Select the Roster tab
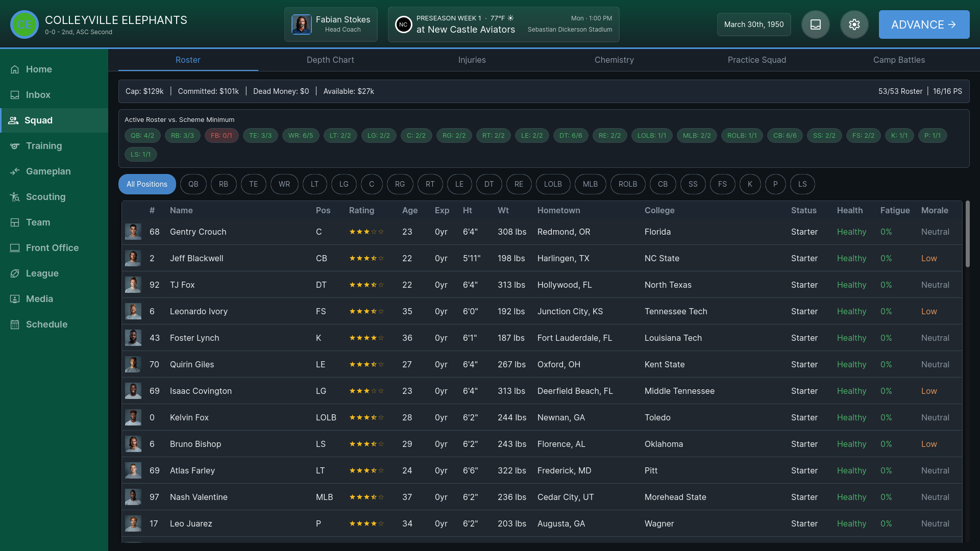The image size is (980, 551). pyautogui.click(x=188, y=60)
